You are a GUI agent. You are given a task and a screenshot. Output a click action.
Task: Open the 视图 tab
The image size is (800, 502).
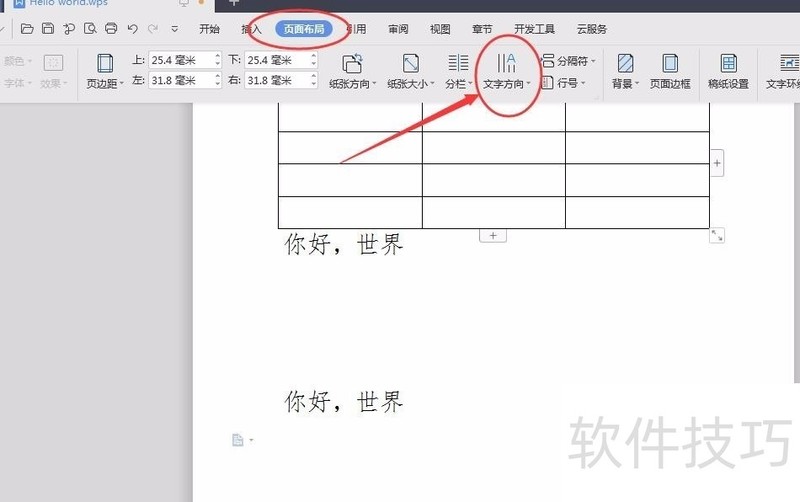pyautogui.click(x=440, y=29)
